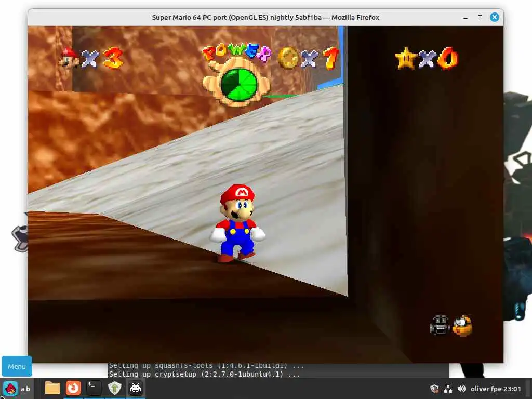Select the space invader game taskbar icon
The width and height of the screenshot is (532, 399).
click(x=136, y=388)
